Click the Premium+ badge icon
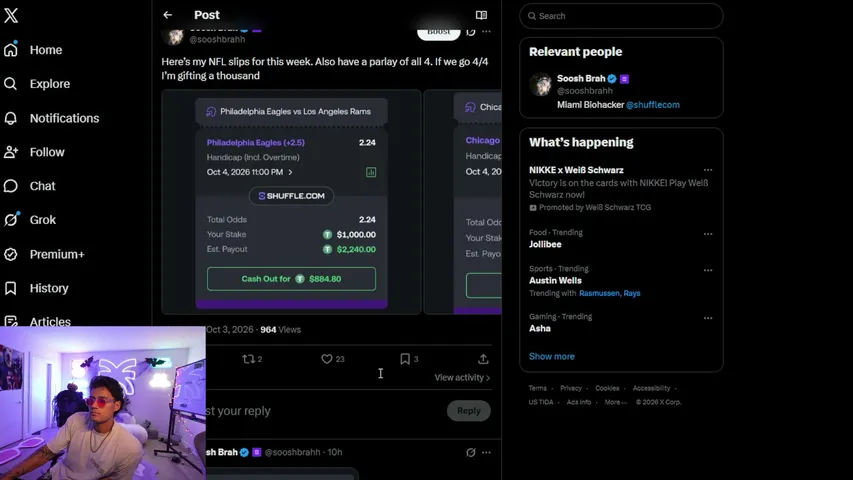This screenshot has width=853, height=480. click(10, 254)
